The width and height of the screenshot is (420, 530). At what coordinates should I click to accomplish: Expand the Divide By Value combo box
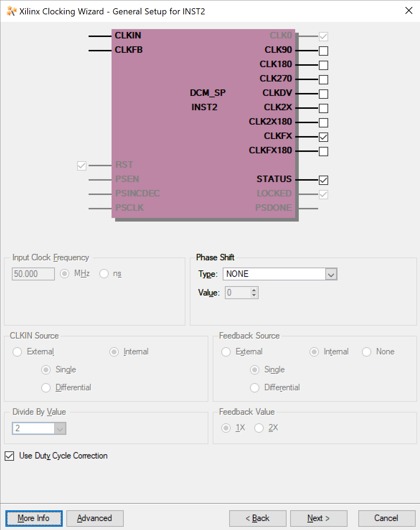click(x=60, y=428)
